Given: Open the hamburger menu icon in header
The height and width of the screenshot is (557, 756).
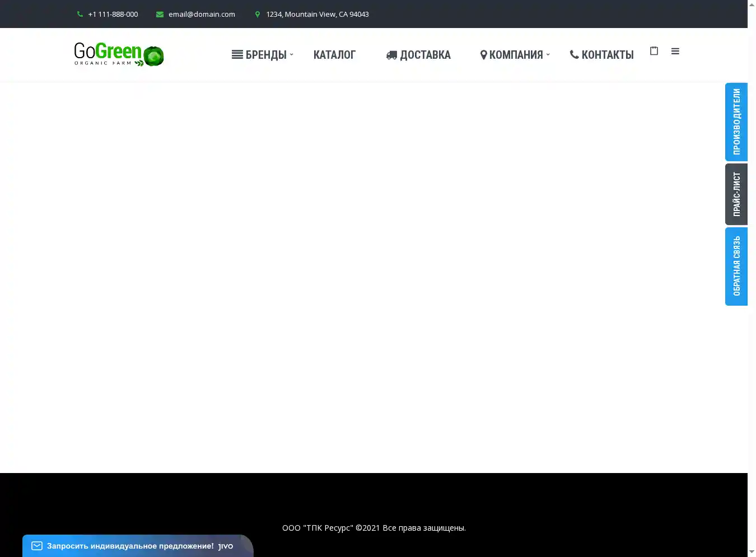Looking at the screenshot, I should (675, 52).
